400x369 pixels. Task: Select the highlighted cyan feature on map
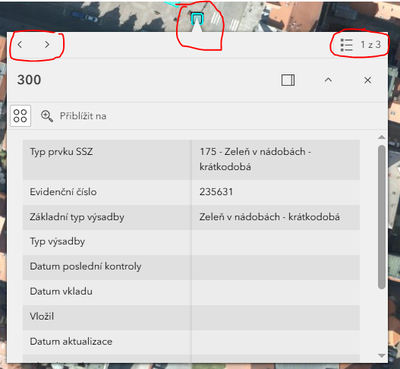pos(197,18)
